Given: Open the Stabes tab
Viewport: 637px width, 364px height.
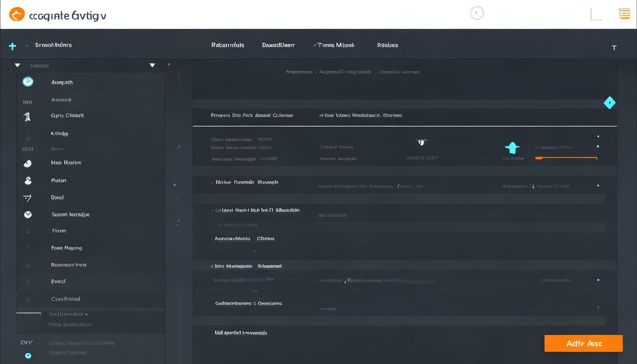Looking at the screenshot, I should (387, 45).
